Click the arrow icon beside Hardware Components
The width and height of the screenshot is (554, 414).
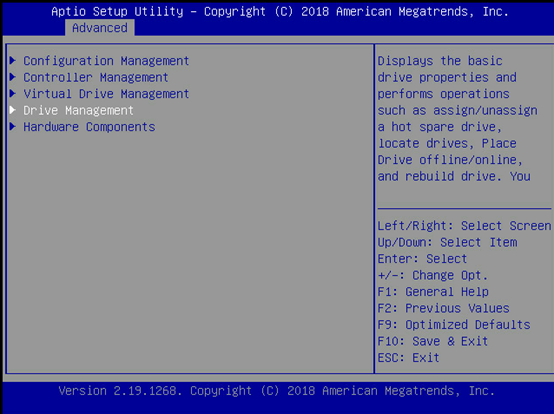click(x=13, y=126)
